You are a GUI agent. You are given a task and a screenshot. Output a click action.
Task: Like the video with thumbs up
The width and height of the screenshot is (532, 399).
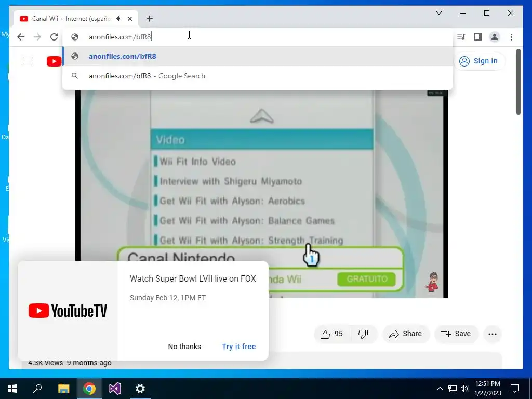click(331, 334)
